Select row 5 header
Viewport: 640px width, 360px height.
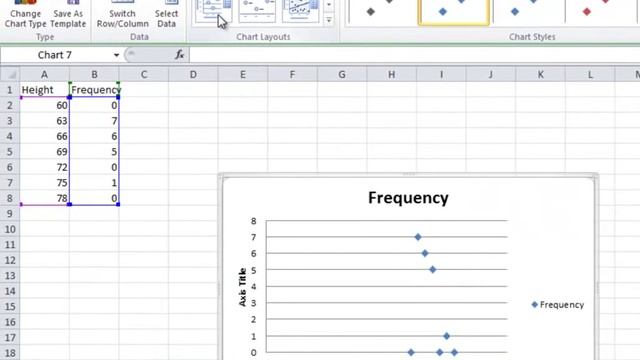coord(10,152)
